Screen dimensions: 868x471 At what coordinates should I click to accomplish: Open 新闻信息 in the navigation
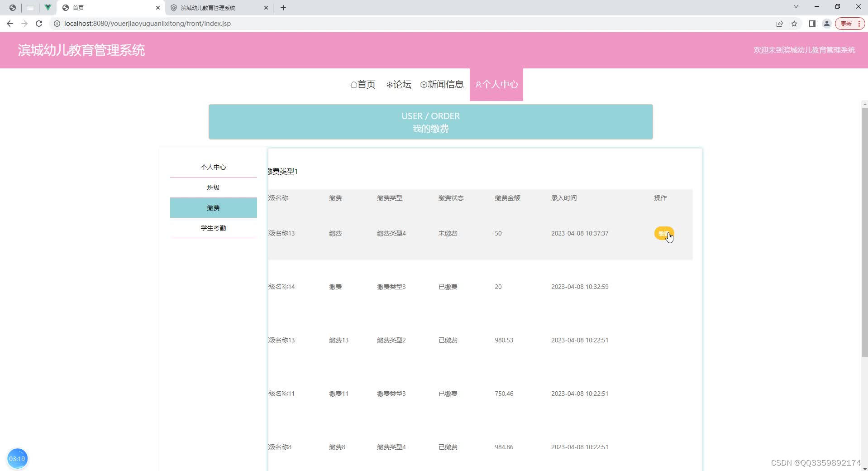coord(442,85)
